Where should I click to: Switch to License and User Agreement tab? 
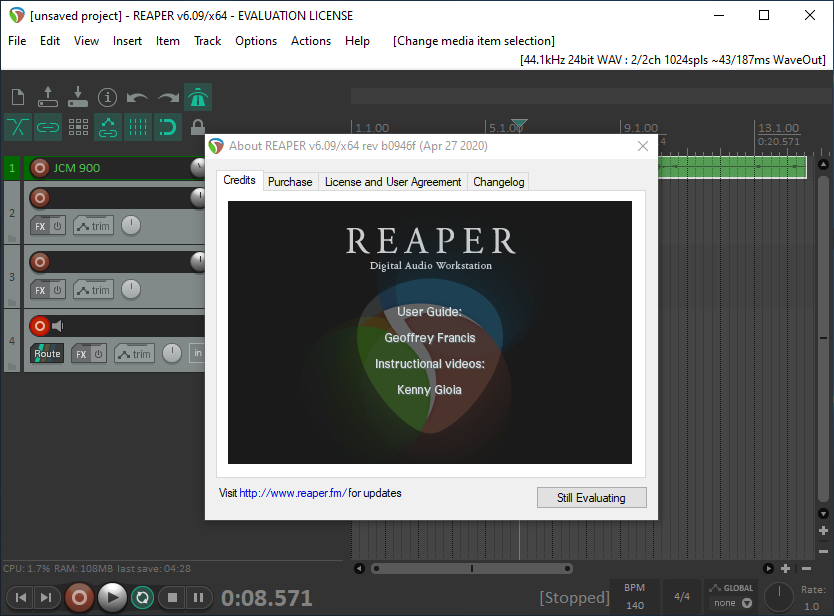click(393, 182)
